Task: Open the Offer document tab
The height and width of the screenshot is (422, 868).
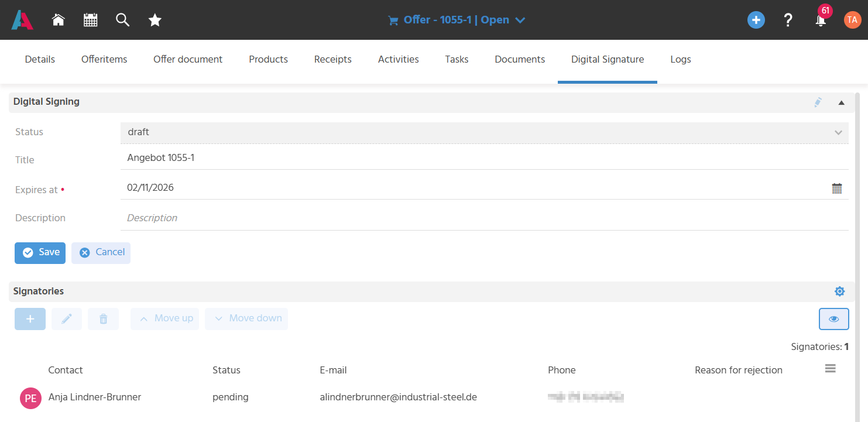Action: [x=188, y=60]
